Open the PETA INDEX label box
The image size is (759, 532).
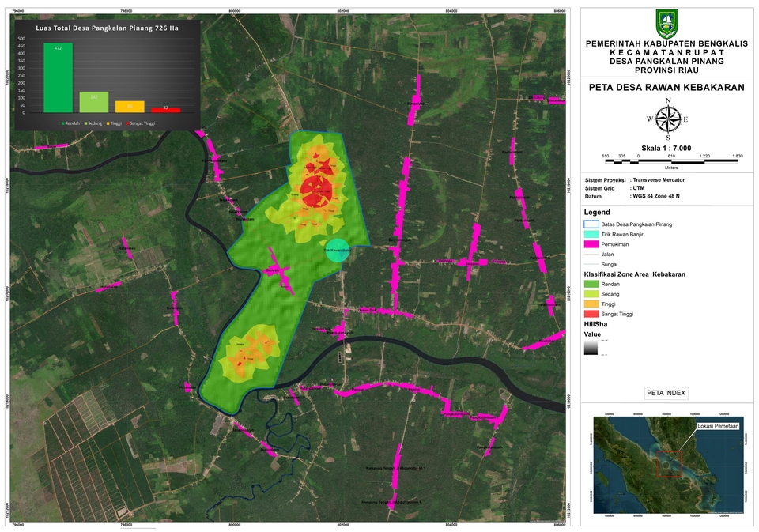click(x=666, y=393)
